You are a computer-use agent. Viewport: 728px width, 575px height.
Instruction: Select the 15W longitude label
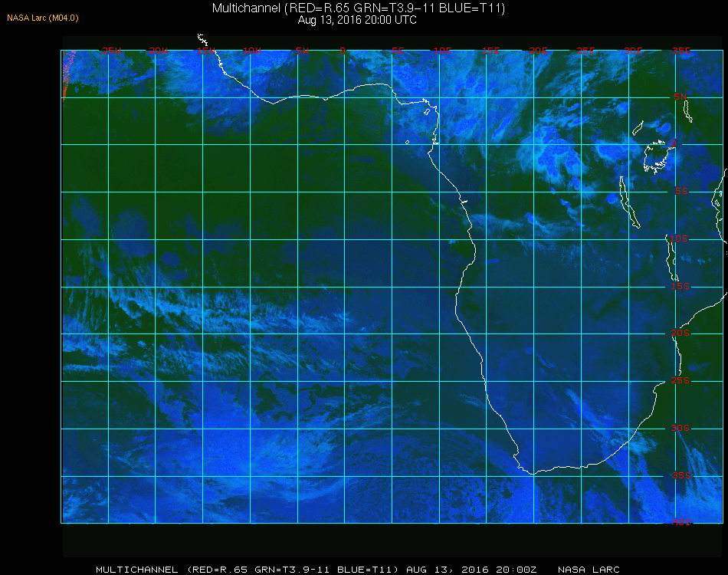(x=205, y=51)
